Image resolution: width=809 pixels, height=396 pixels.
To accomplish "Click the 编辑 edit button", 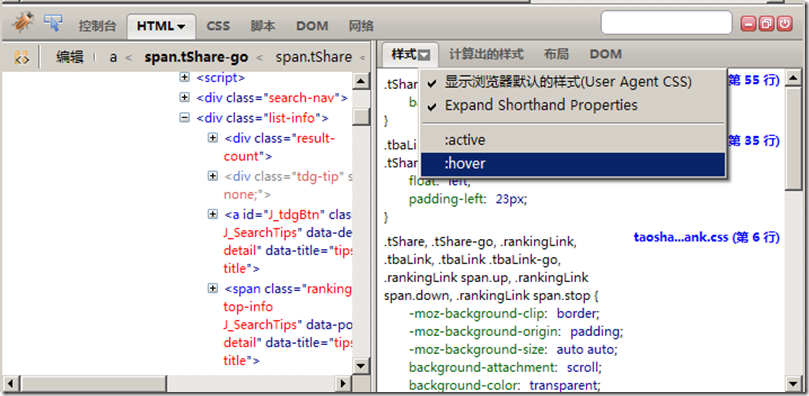I will [x=70, y=57].
